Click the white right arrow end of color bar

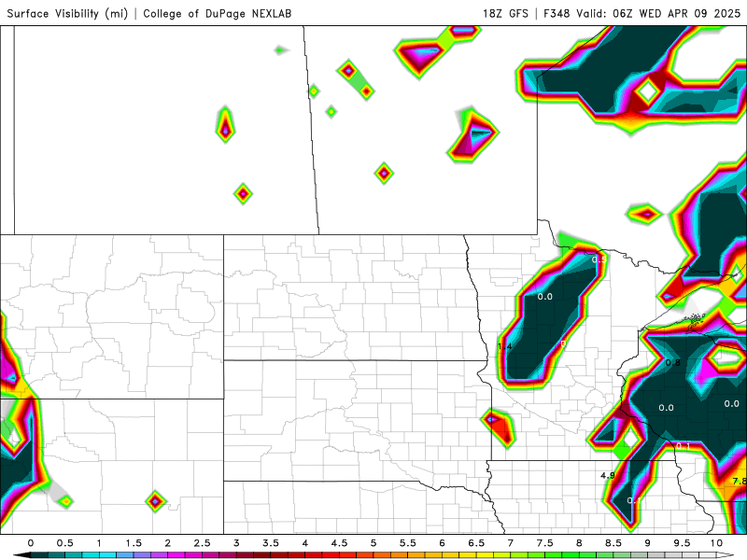click(725, 555)
